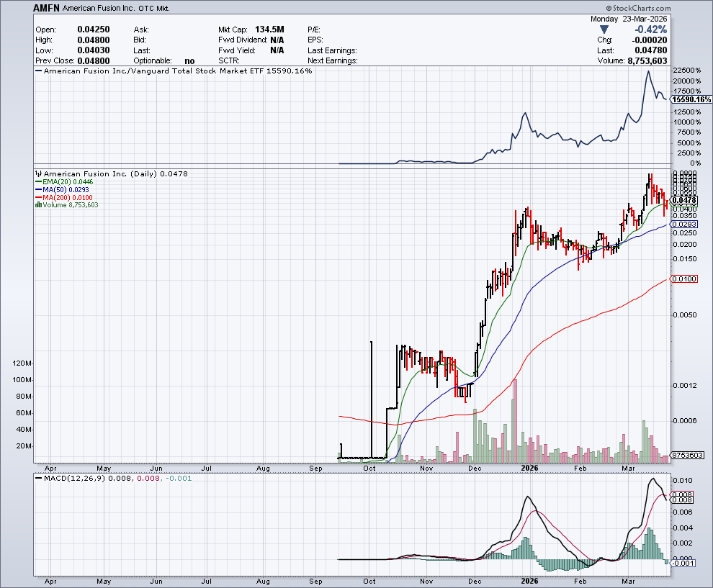Click the 0.0006 price axis label
Image resolution: width=713 pixels, height=588 pixels.
pos(684,421)
